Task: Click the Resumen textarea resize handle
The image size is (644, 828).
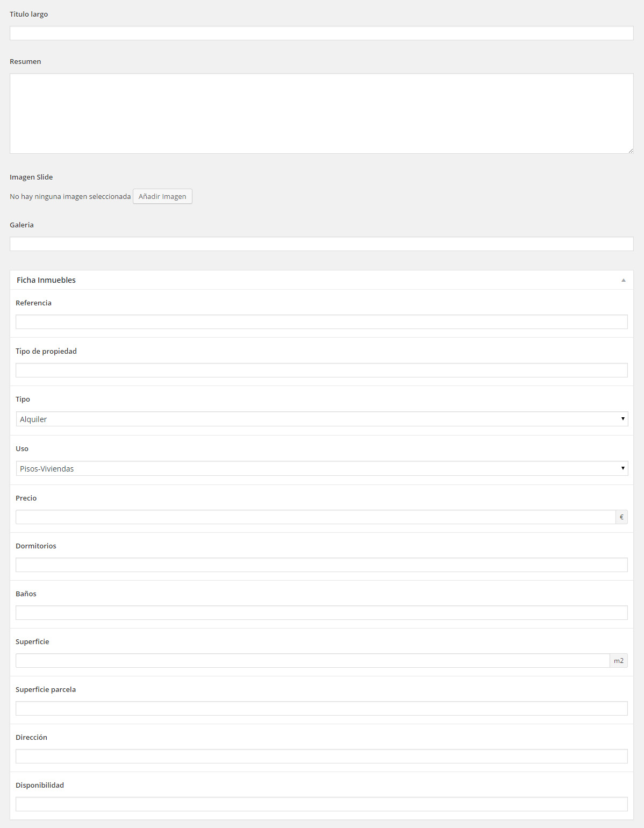Action: [631, 151]
